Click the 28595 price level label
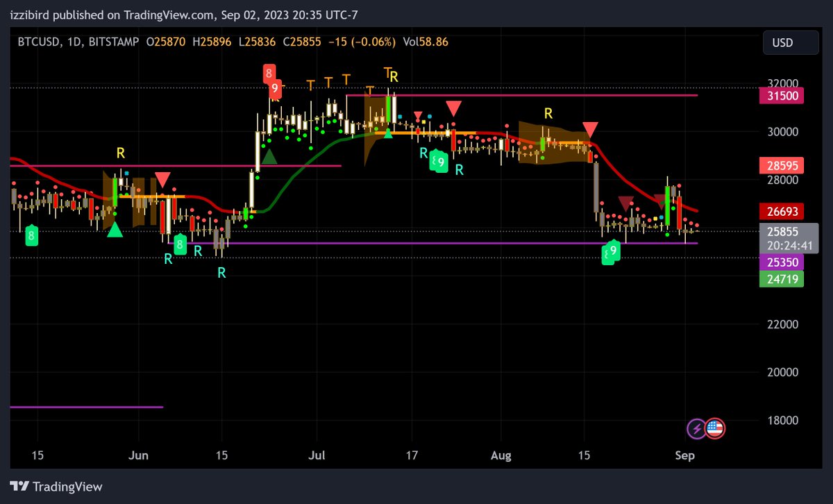 click(782, 165)
